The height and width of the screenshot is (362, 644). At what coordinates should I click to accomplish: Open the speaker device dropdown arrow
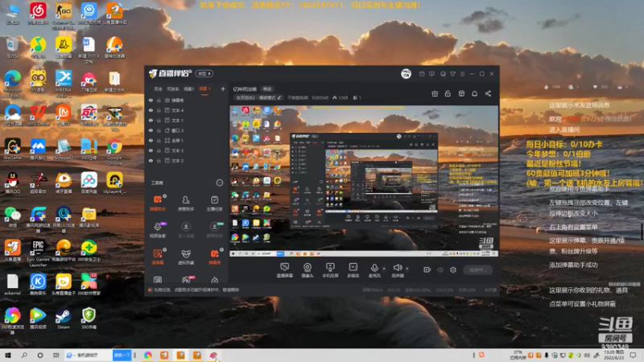[407, 269]
